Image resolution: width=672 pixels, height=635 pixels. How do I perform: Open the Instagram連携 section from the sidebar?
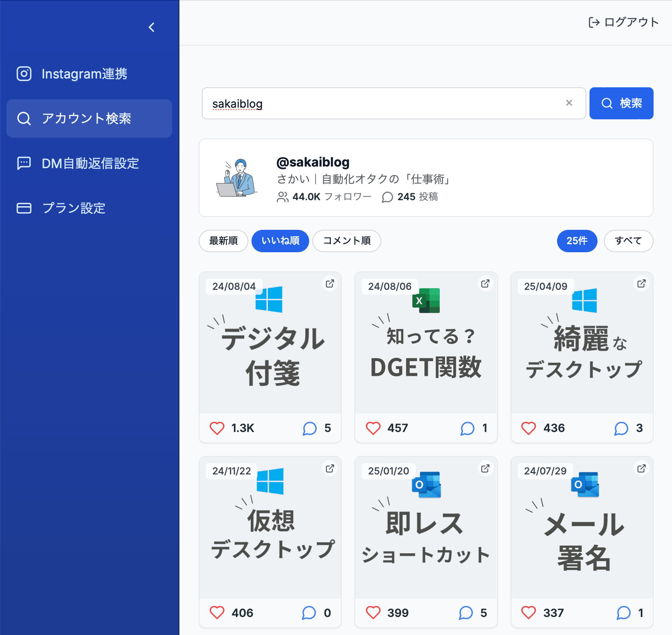click(x=24, y=73)
